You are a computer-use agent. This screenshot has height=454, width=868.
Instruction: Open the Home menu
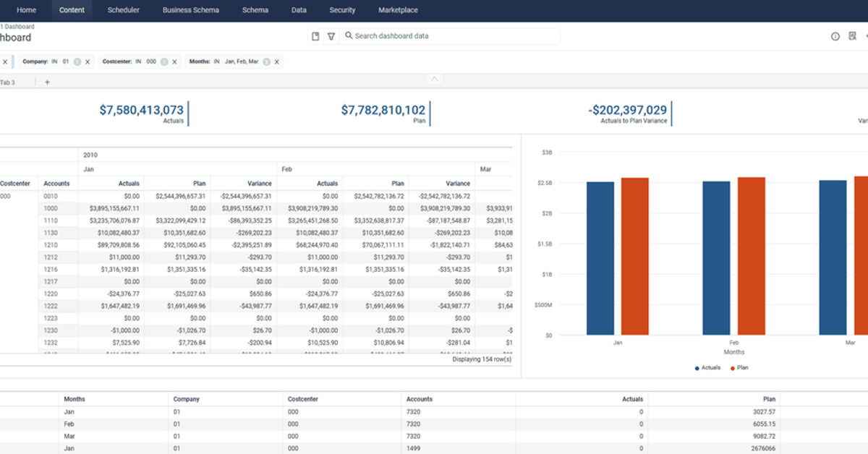[26, 10]
